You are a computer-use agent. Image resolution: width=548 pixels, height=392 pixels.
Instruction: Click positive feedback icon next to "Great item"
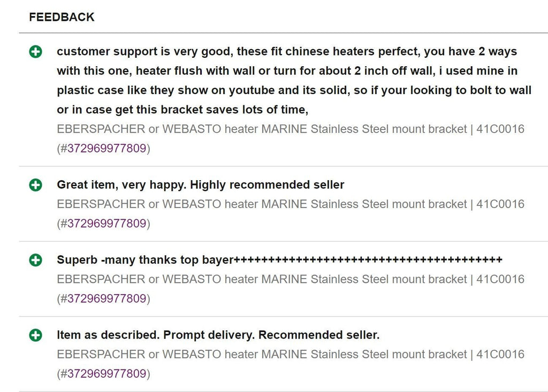click(x=35, y=185)
